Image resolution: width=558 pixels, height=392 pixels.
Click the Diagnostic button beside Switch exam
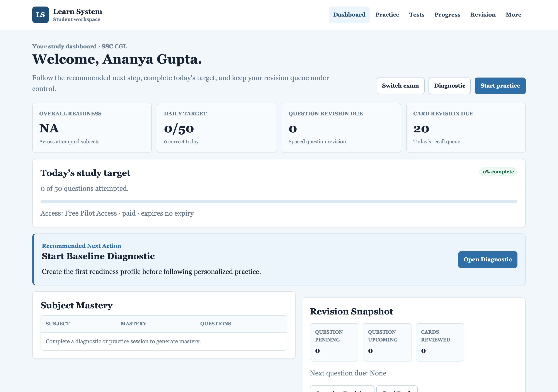[x=449, y=86]
